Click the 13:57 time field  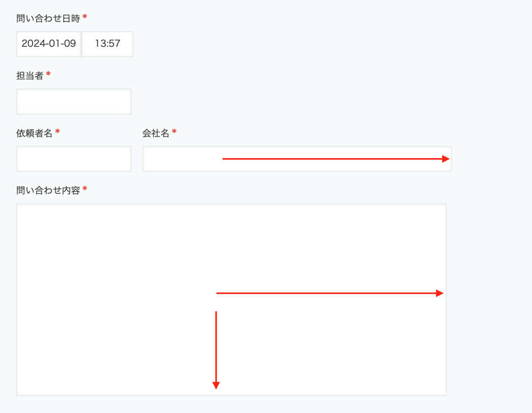108,44
